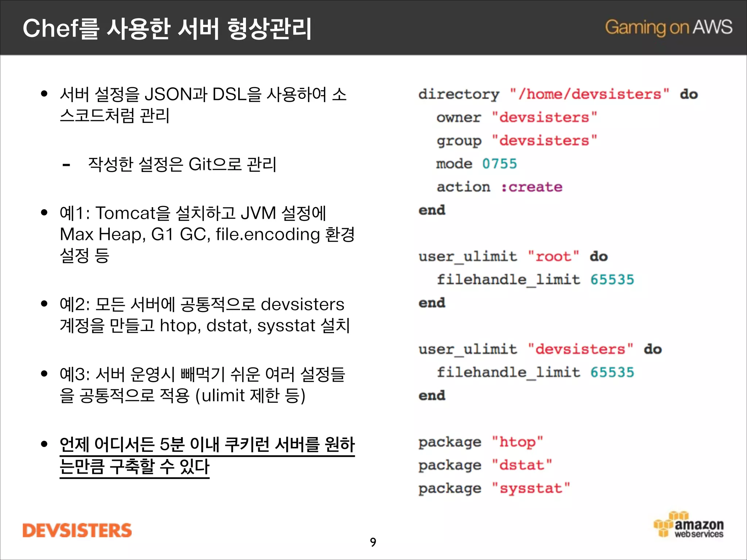The width and height of the screenshot is (747, 560).
Task: Click the amazon webservices logo
Action: click(689, 525)
